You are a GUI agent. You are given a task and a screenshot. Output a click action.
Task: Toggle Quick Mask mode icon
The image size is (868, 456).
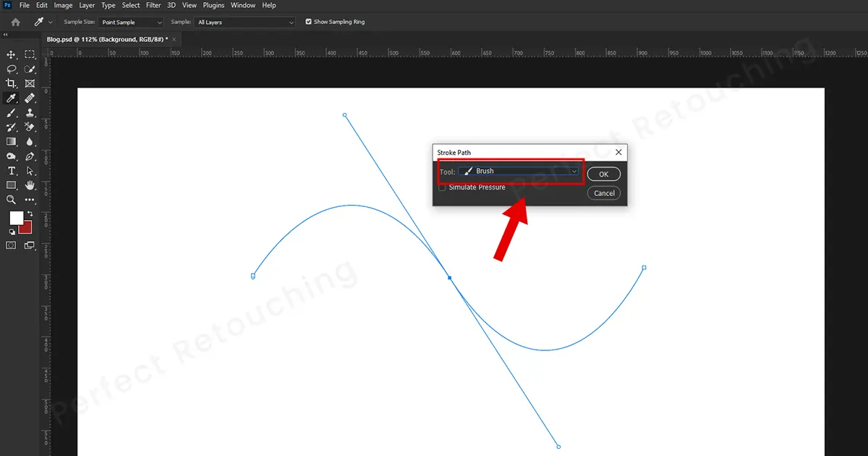(x=12, y=245)
